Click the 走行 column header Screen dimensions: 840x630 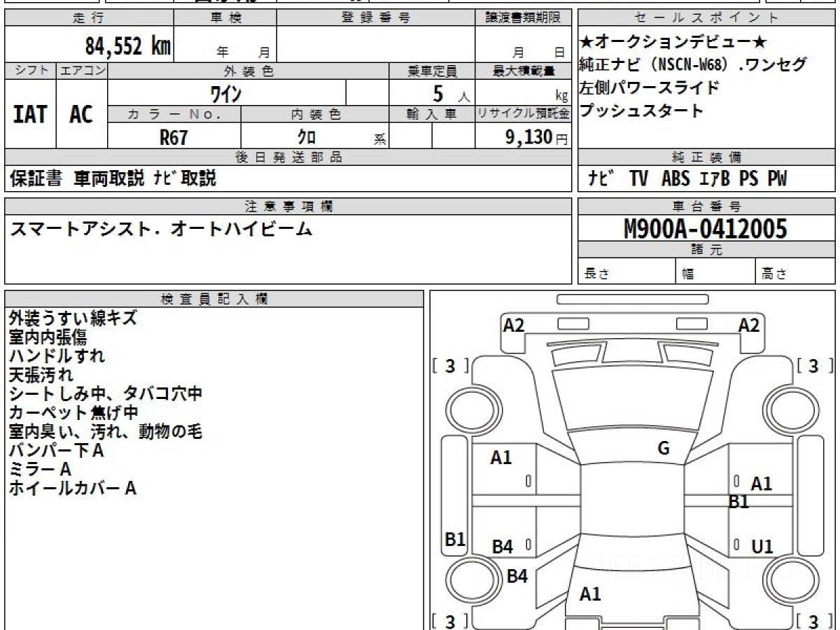[x=88, y=18]
